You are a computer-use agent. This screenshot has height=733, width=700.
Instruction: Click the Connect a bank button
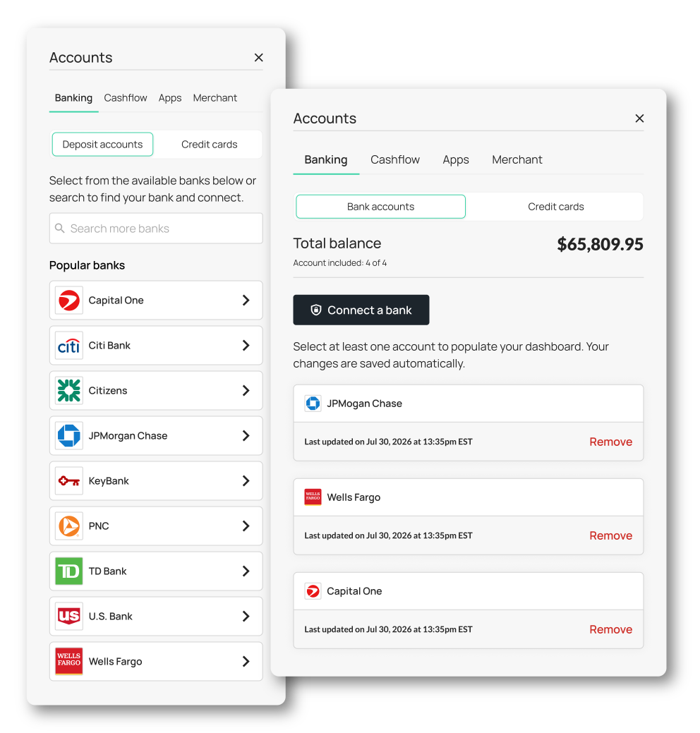pos(361,310)
